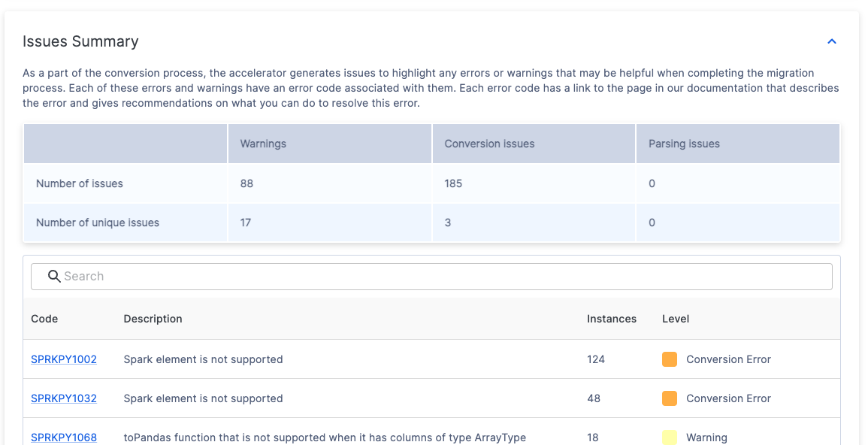868x445 pixels.
Task: Click the magnifying glass search icon
Action: [x=54, y=276]
